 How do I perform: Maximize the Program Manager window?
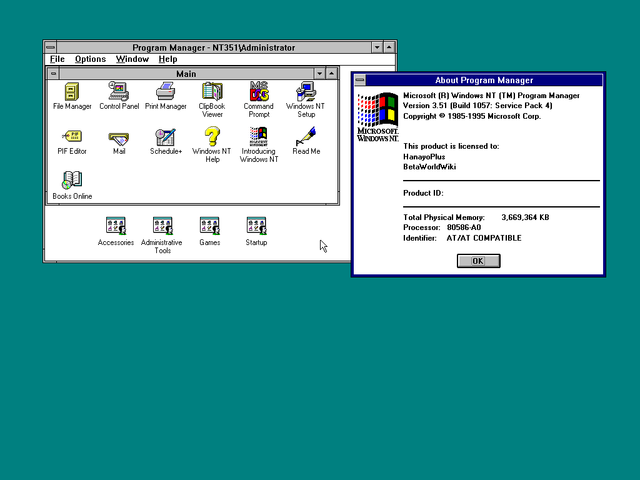coord(389,47)
